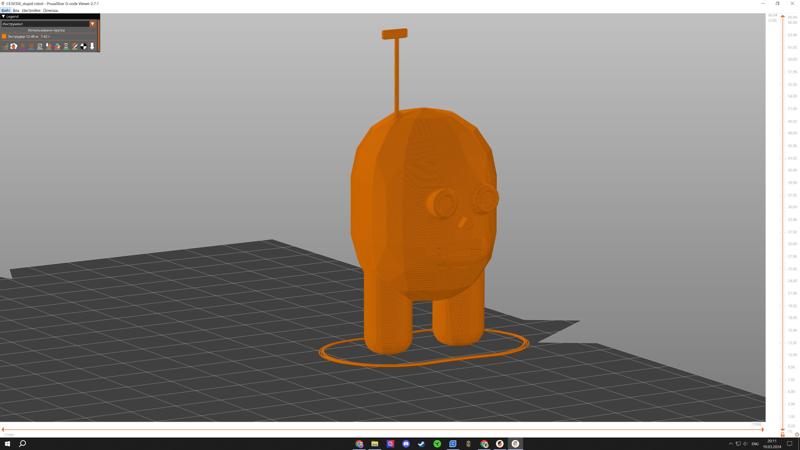
Task: Collapse the Legend panel triangle
Action: click(x=3, y=16)
